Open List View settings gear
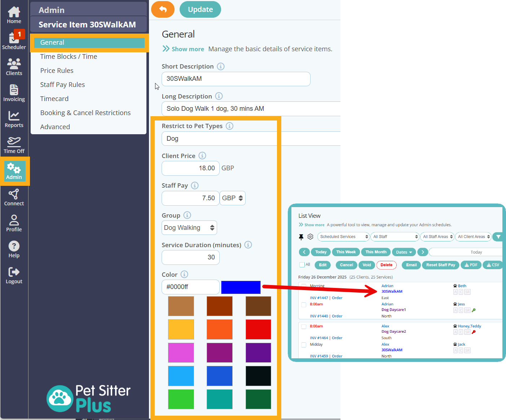Viewport: 506px width, 420px height. [x=311, y=237]
